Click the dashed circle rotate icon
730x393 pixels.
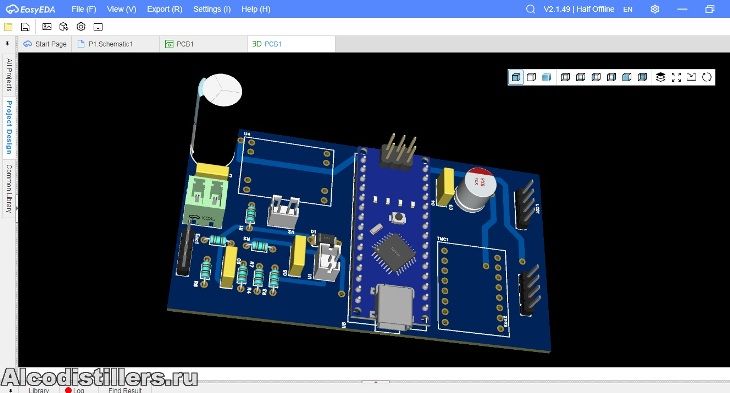[x=707, y=77]
